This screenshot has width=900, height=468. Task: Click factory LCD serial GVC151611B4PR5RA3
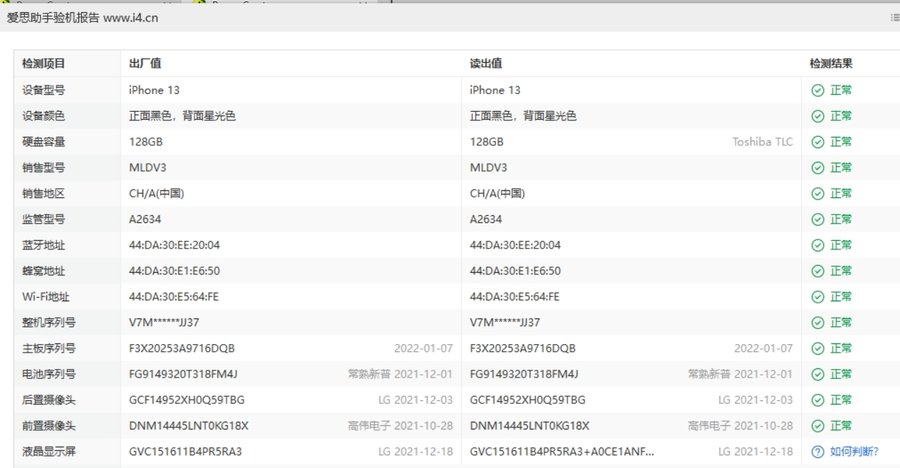[x=185, y=452]
